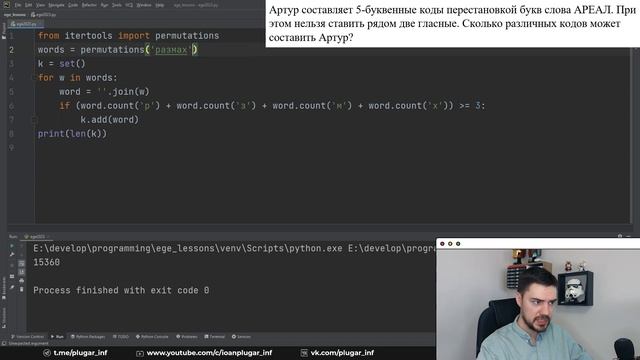The height and width of the screenshot is (360, 640).
Task: Click 'Process finished with exit code 0' text
Action: 121,290
